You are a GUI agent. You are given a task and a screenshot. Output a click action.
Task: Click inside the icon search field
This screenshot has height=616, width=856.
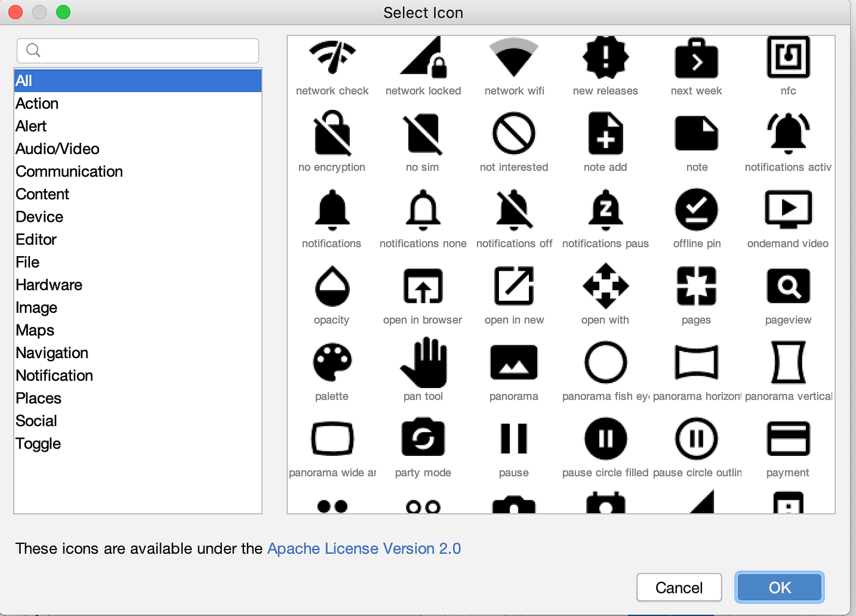coord(138,51)
